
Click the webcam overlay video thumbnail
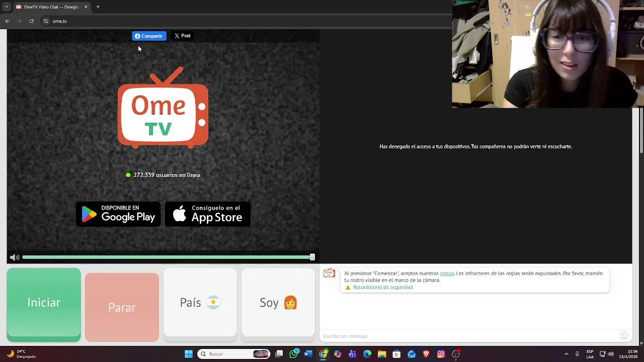(x=548, y=54)
